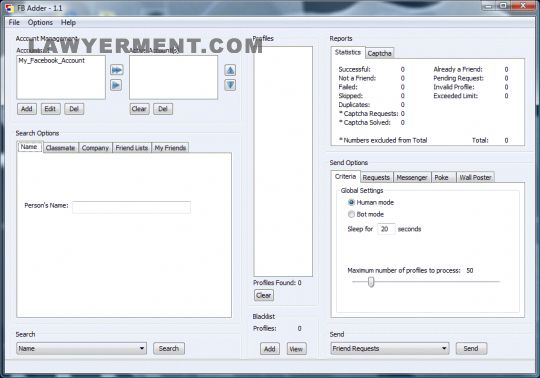This screenshot has width=540, height=378.
Task: Open the Options menu
Action: [x=40, y=22]
